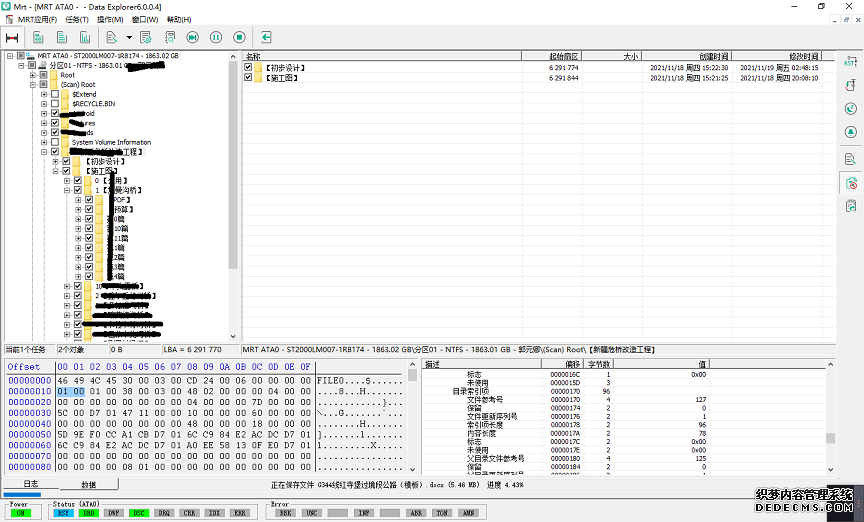The width and height of the screenshot is (864, 522).
Task: Click the lined document toolbar icon
Action: [62, 37]
